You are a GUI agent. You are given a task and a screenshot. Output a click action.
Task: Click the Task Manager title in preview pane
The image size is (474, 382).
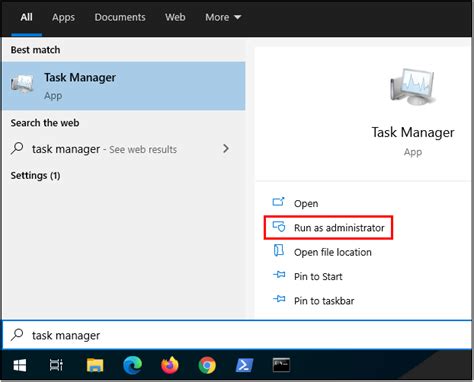coord(413,132)
